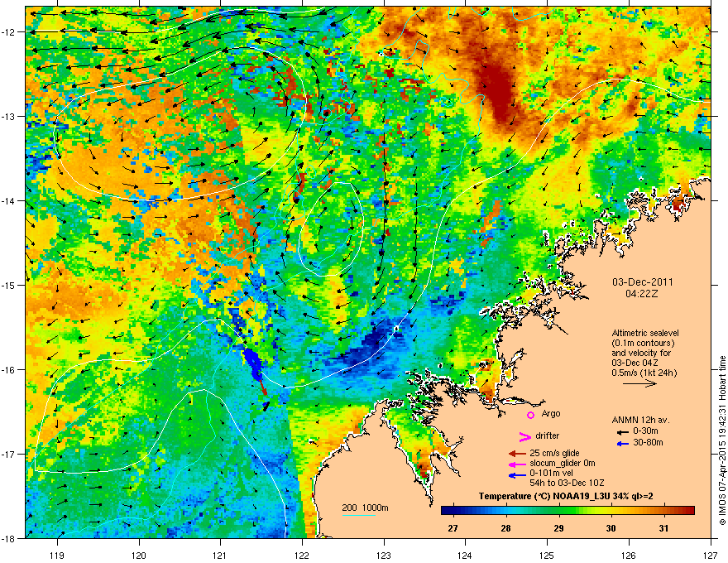Click the '54h to 03-Dec 10Z' text
This screenshot has height=563, width=728.
click(567, 483)
